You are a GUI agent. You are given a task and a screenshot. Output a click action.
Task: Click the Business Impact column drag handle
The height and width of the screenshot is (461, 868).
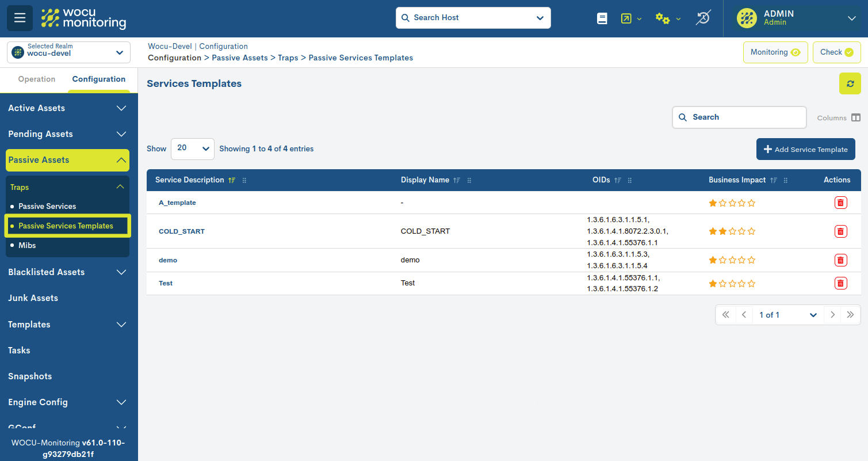tap(786, 180)
